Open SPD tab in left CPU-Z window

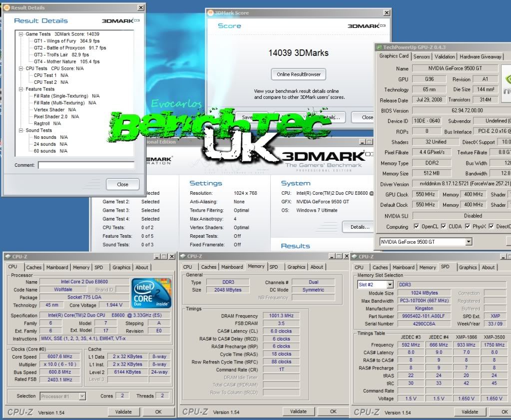pos(99,267)
